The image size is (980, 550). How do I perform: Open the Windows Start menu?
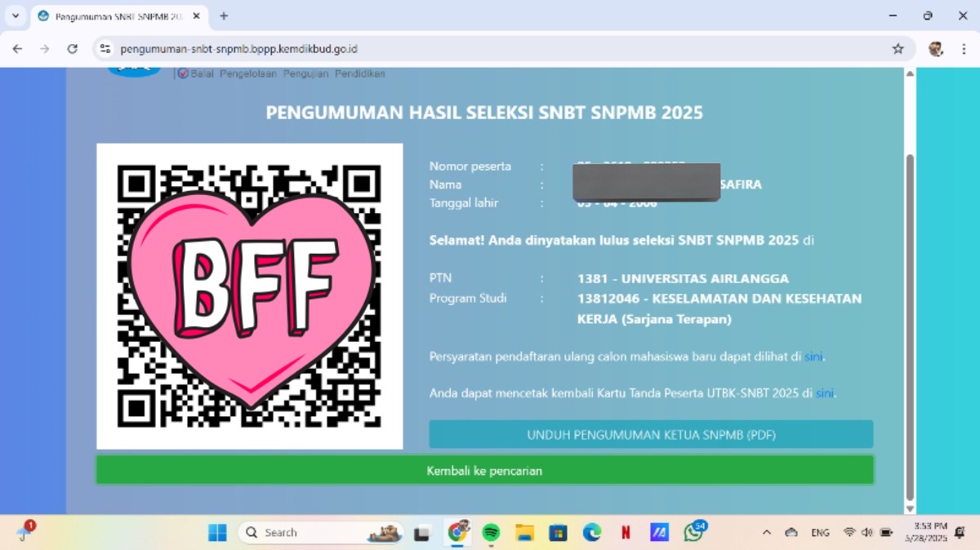click(216, 532)
